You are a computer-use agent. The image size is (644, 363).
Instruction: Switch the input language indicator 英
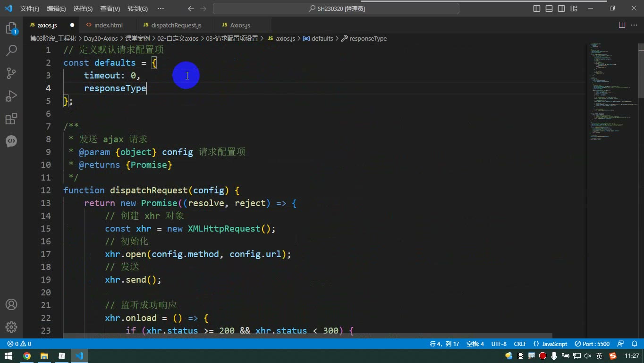(x=599, y=356)
